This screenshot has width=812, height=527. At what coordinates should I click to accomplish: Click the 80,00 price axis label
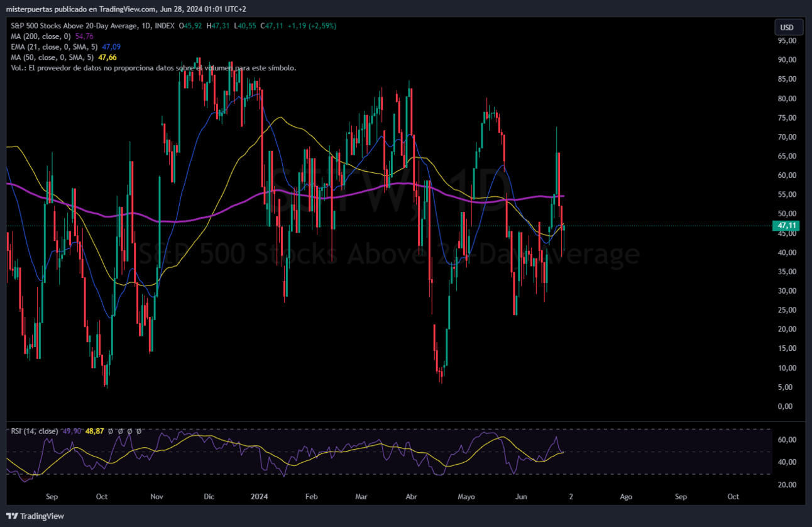[x=787, y=99]
